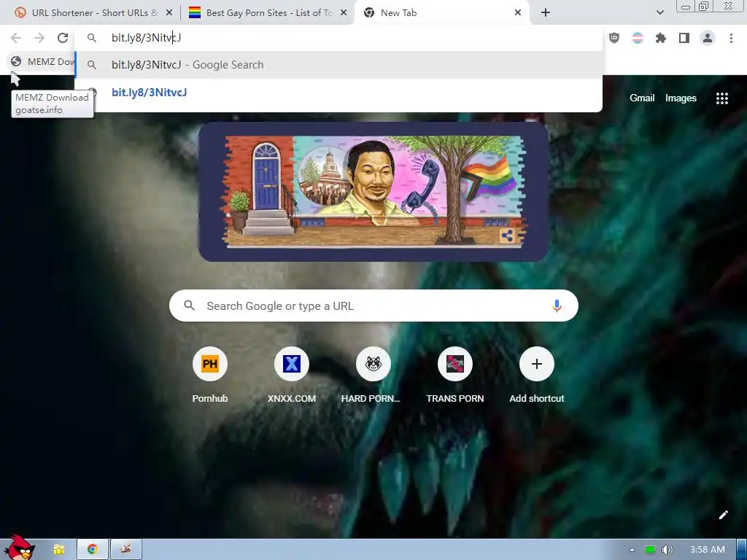Share the Google Doodle
This screenshot has height=560, width=747.
click(x=508, y=236)
